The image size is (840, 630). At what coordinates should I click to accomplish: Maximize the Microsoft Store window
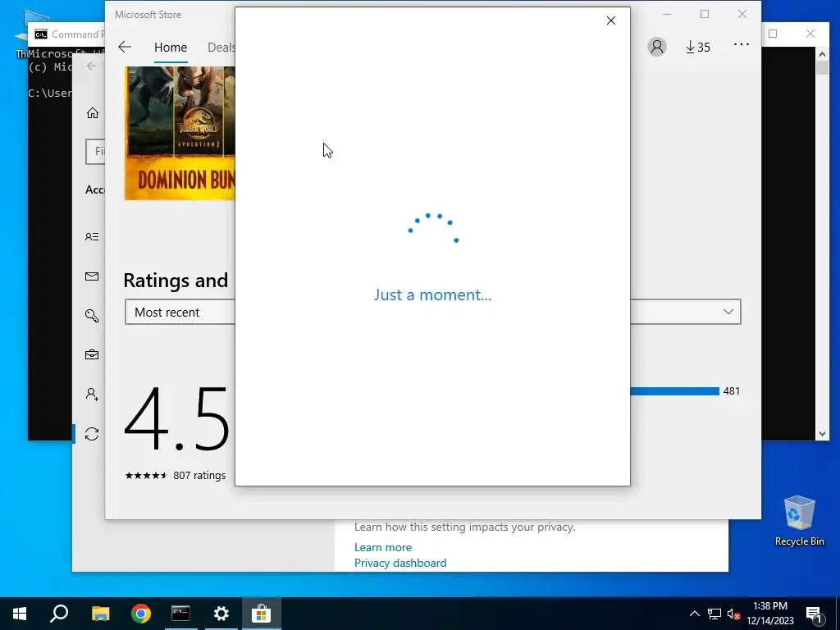(705, 15)
